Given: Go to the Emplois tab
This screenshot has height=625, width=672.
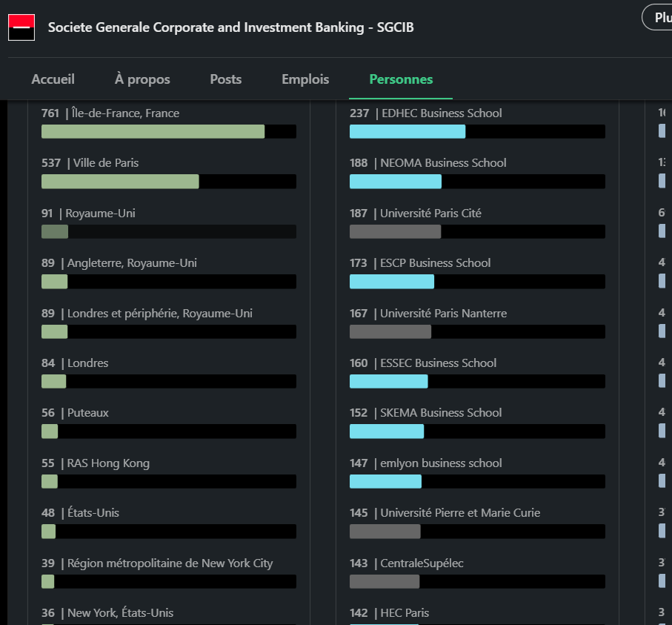Looking at the screenshot, I should point(305,79).
